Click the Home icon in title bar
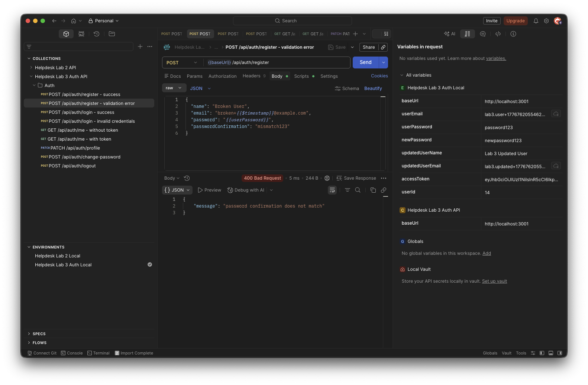Image resolution: width=588 pixels, height=385 pixels. (x=74, y=21)
